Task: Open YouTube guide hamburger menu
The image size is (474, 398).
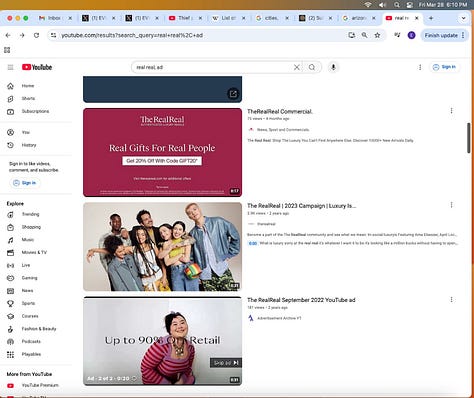Action: (x=10, y=67)
